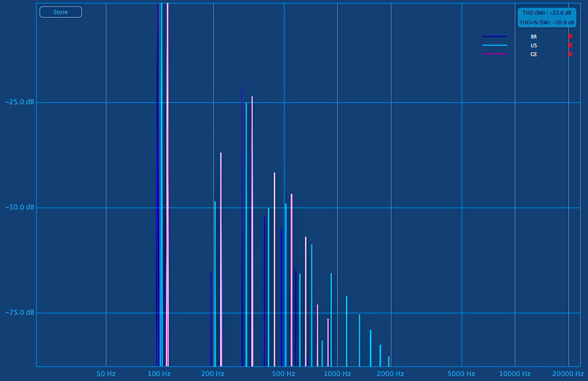Click the -50.0 dB axis label
Viewport: 588px width, 381px height.
click(20, 207)
